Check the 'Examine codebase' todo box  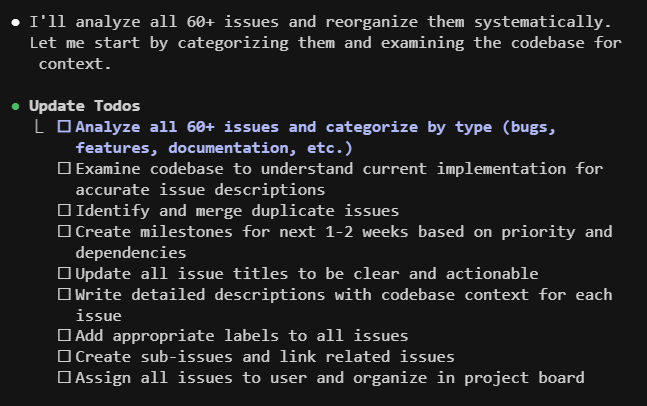click(64, 168)
